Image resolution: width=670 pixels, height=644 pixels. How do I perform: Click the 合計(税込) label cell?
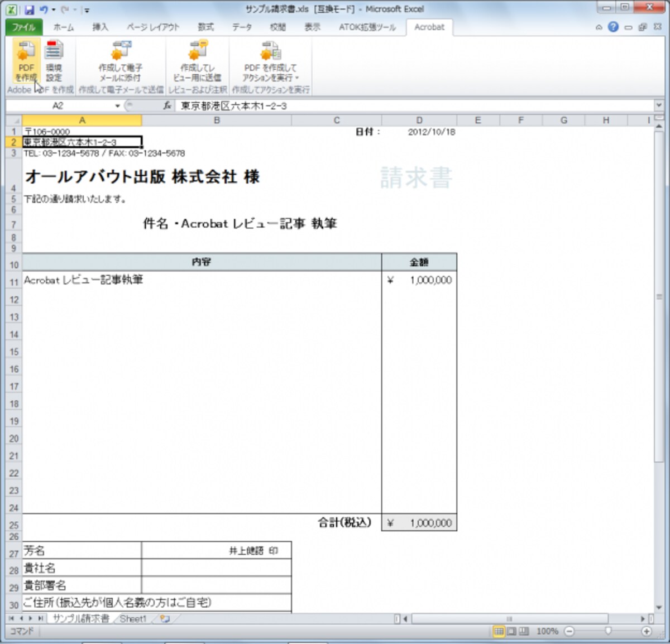(x=344, y=522)
